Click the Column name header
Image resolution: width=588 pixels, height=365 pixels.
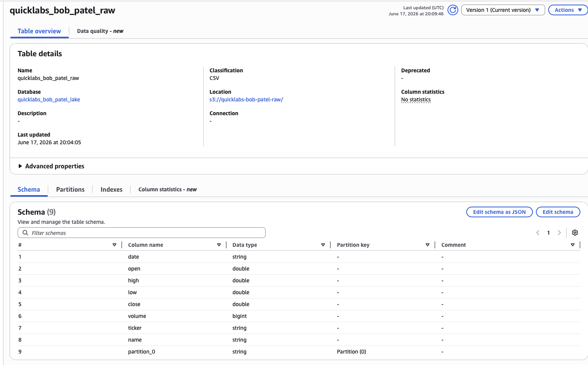click(145, 245)
